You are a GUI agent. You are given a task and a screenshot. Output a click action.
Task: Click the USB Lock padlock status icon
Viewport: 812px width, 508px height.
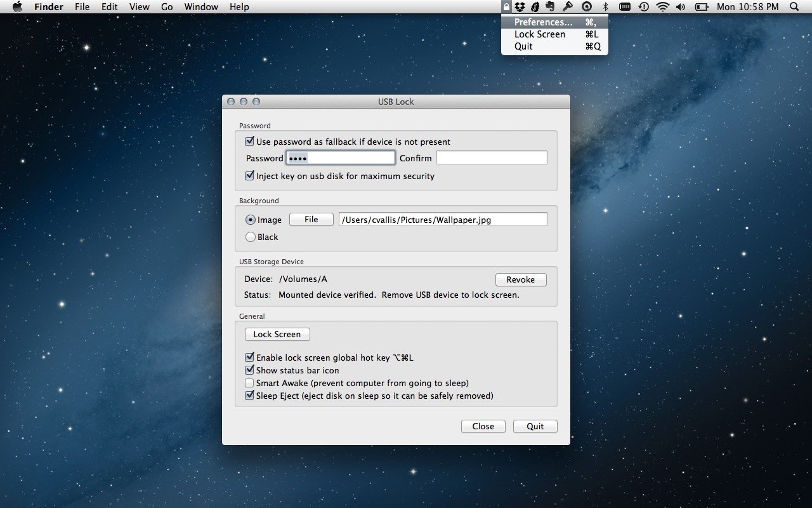tap(506, 7)
